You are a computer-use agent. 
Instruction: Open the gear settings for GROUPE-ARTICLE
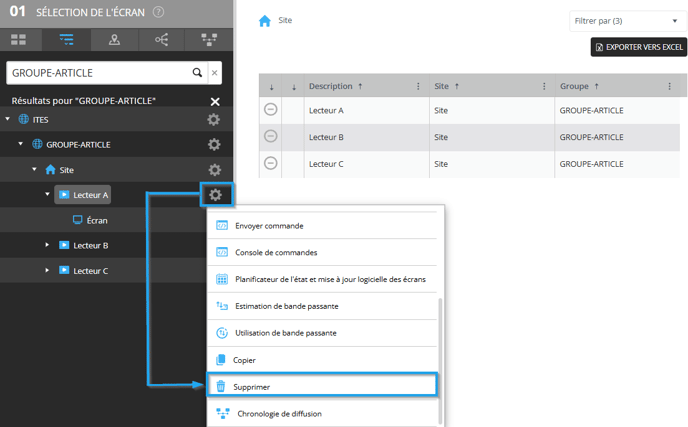click(x=214, y=144)
